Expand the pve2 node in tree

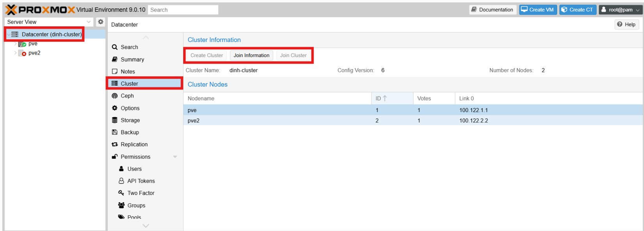(16, 53)
